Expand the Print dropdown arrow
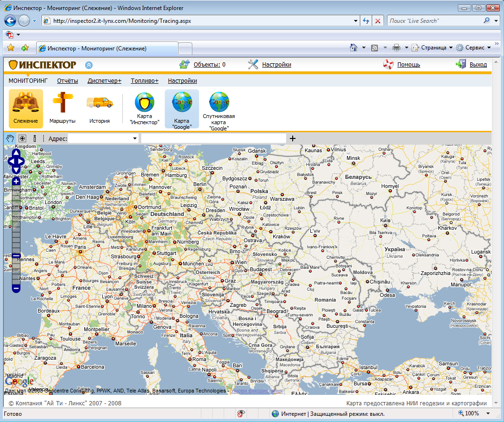Screen dimensions: 504x422 [x=406, y=48]
